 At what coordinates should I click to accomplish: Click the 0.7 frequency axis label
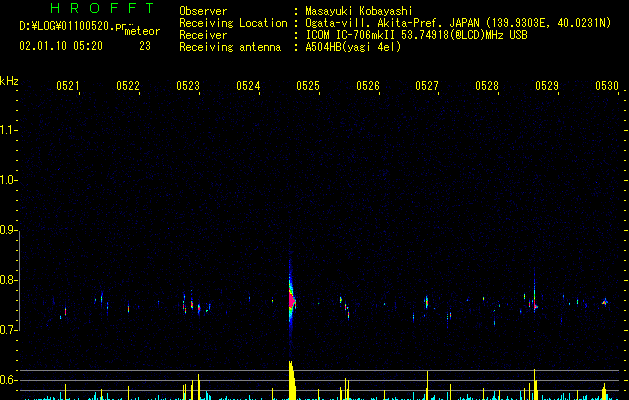tap(8, 330)
